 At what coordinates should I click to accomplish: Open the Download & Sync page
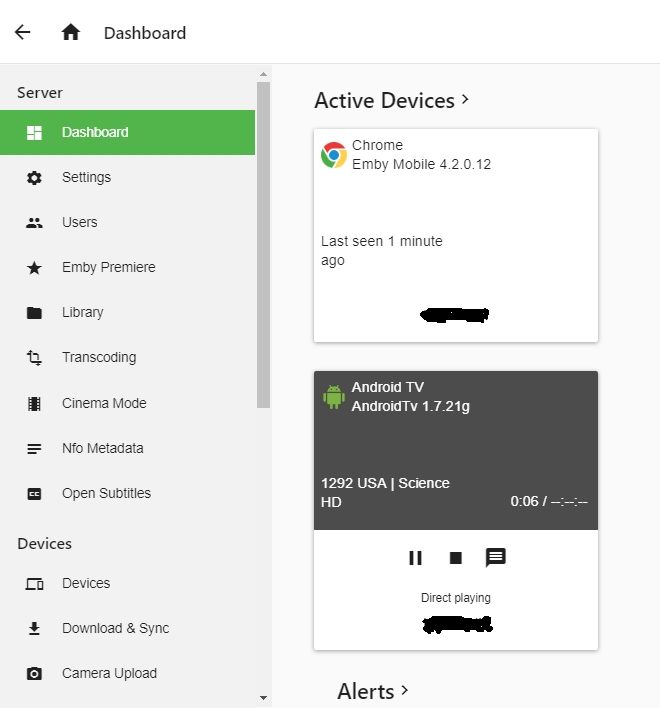pyautogui.click(x=127, y=629)
